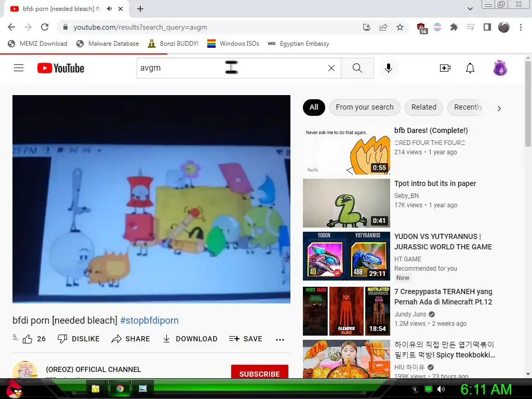Bookmark page with star icon
532x399 pixels.
pyautogui.click(x=400, y=27)
